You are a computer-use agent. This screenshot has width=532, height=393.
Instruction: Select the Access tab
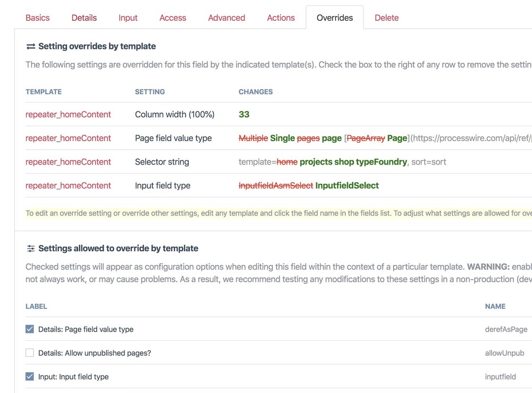point(173,18)
